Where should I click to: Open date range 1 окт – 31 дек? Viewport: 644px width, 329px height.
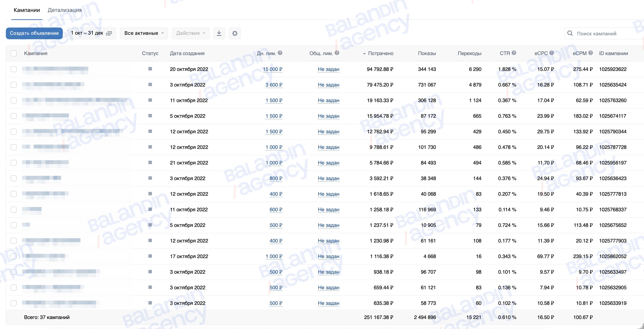click(91, 33)
